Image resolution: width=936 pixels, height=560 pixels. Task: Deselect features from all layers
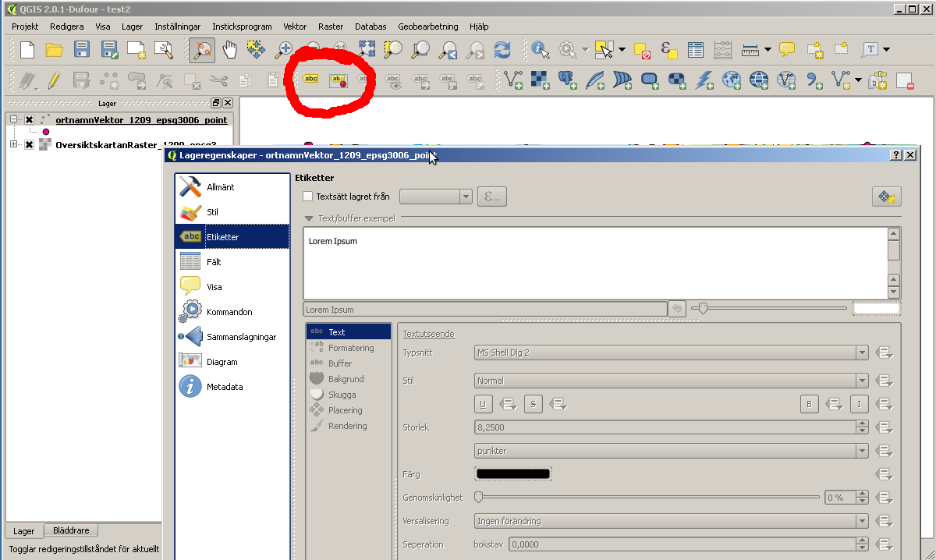[642, 50]
